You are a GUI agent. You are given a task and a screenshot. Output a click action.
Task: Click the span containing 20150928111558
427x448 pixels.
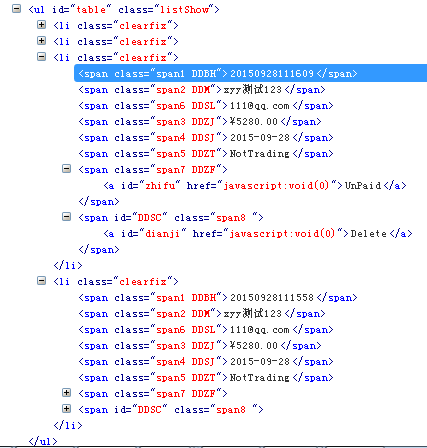[218, 297]
